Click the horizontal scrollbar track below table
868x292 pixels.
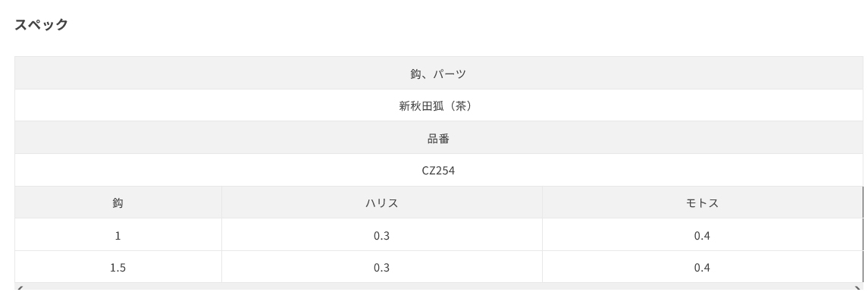pos(439,288)
